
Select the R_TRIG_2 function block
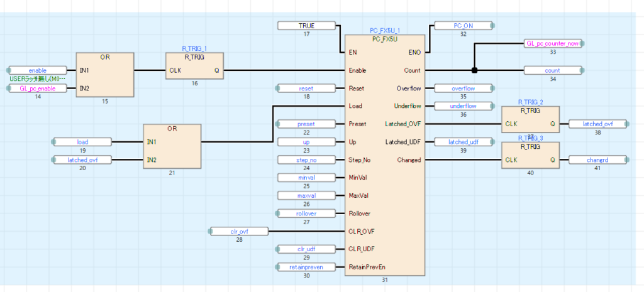click(x=530, y=124)
